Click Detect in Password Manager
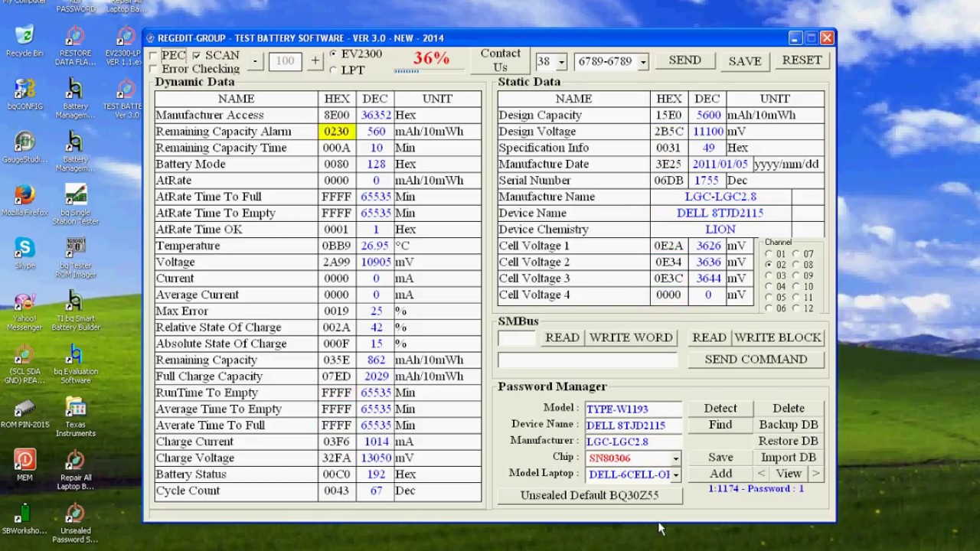Viewport: 980px width, 551px height. pos(720,409)
